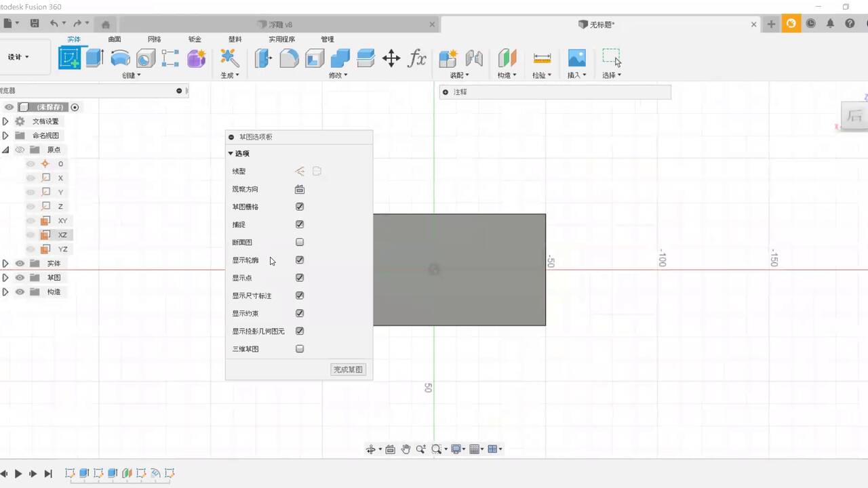
Task: Select the Shell tool
Action: pos(315,58)
